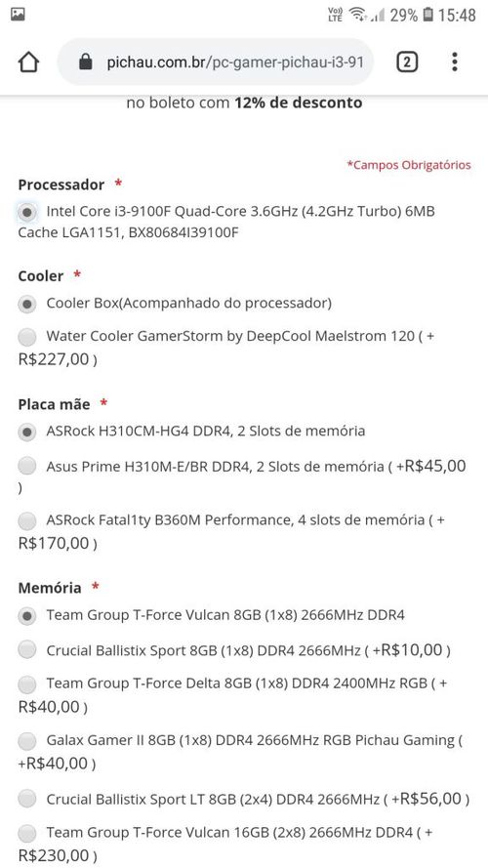Click the pichau.com.br address bar URL
Viewport: 488px width, 868px height.
pos(235,62)
